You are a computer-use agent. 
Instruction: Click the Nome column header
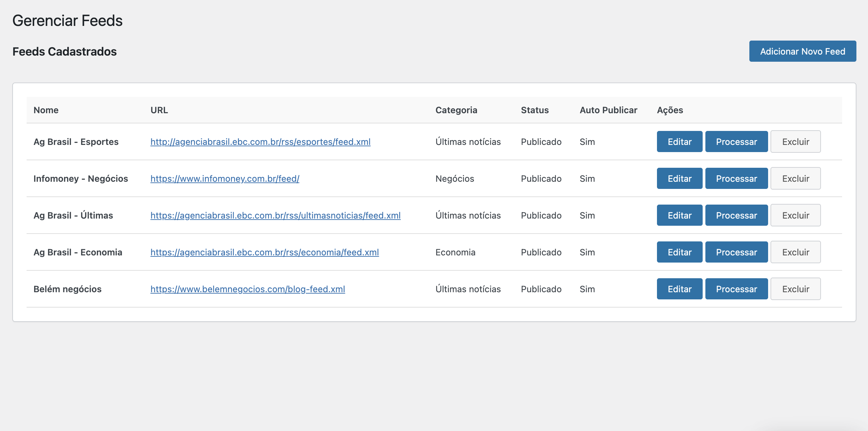(x=46, y=110)
